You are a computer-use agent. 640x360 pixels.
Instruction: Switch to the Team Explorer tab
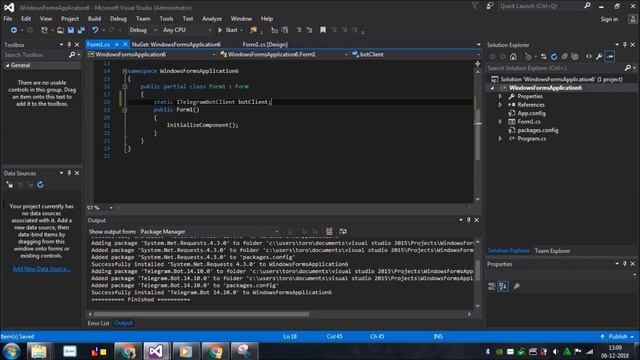[x=552, y=251]
